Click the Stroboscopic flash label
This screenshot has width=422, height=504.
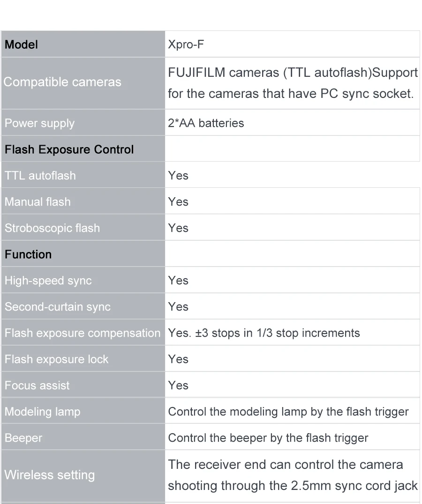[x=53, y=228]
